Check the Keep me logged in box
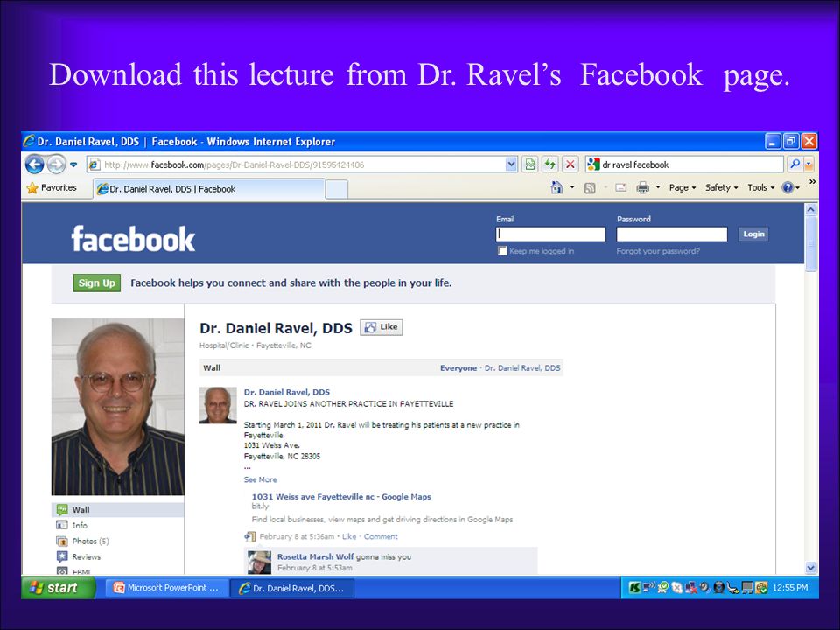 [502, 251]
